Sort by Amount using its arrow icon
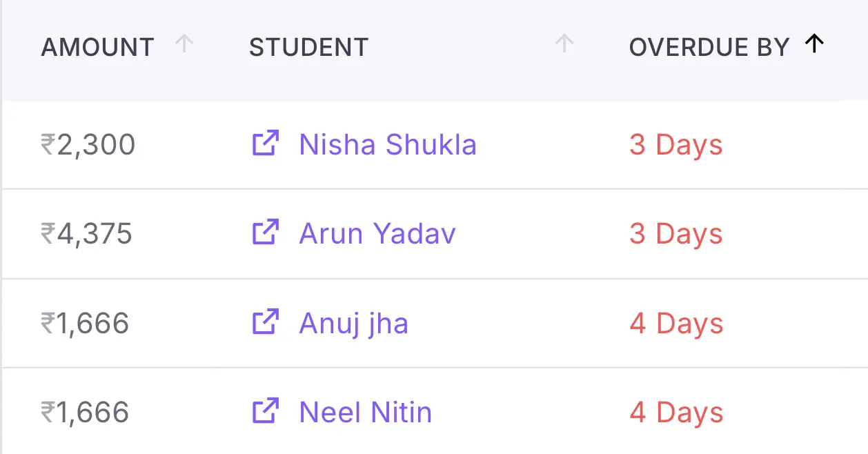The width and height of the screenshot is (868, 454). tap(184, 45)
